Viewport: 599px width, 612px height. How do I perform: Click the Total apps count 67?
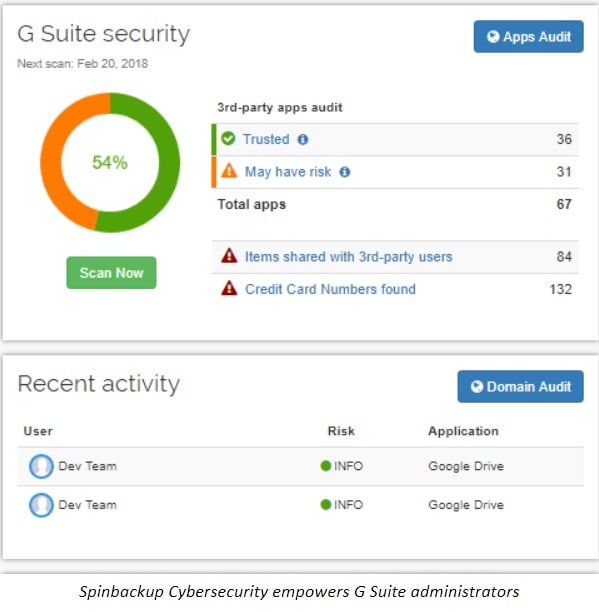click(564, 204)
